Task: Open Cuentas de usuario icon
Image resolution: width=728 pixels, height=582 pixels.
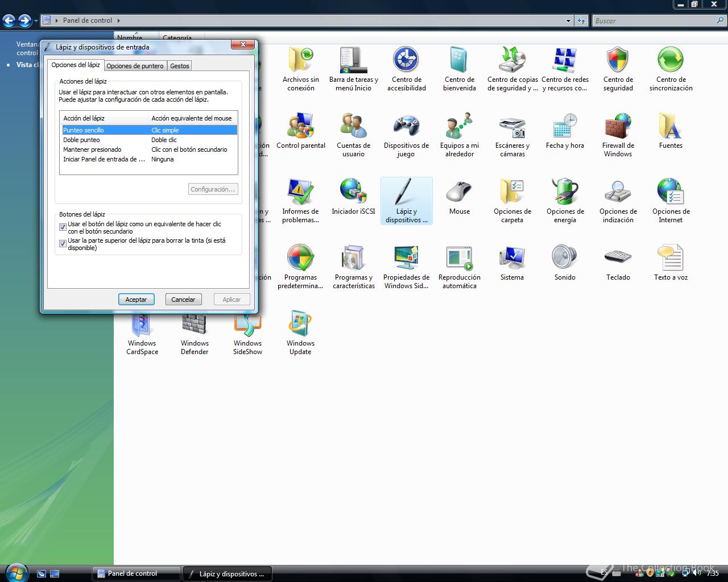Action: (353, 135)
